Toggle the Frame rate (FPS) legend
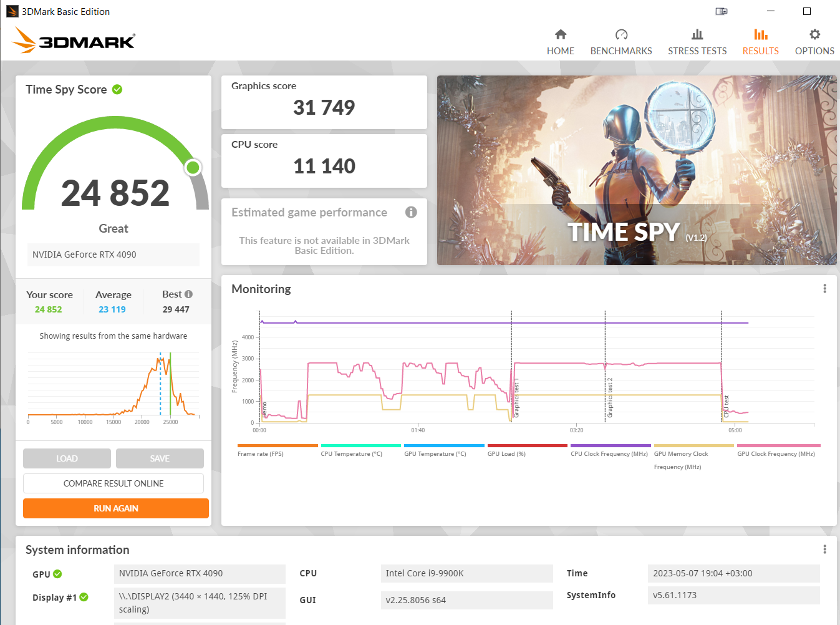 click(x=278, y=450)
